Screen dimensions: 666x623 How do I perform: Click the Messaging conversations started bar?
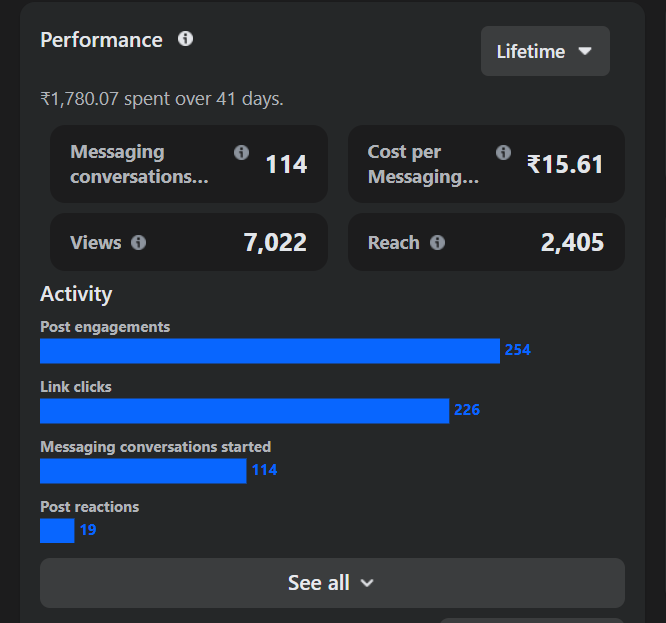[143, 471]
